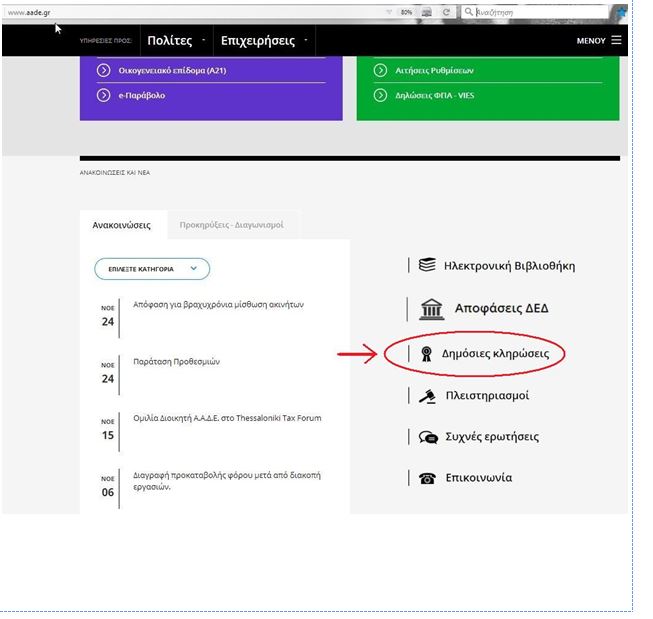Click the www.aade.gr address bar

pyautogui.click(x=190, y=12)
